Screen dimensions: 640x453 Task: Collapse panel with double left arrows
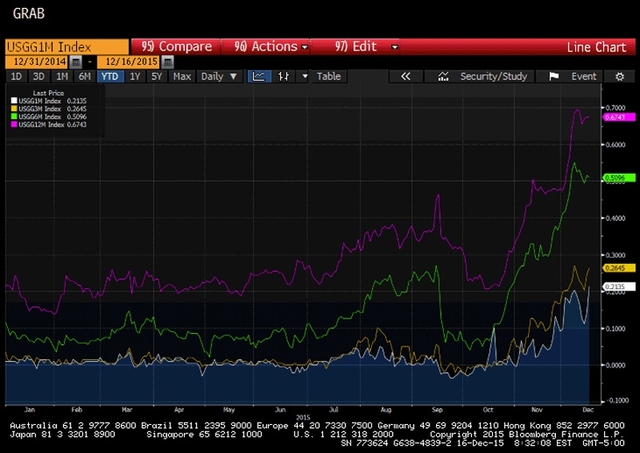[405, 76]
